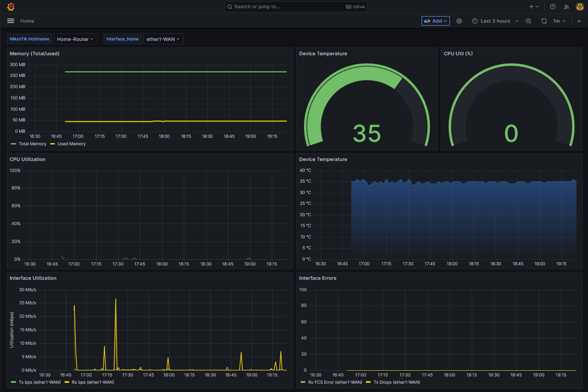
Task: Click the CPU Util gauge value 0
Action: pos(511,134)
